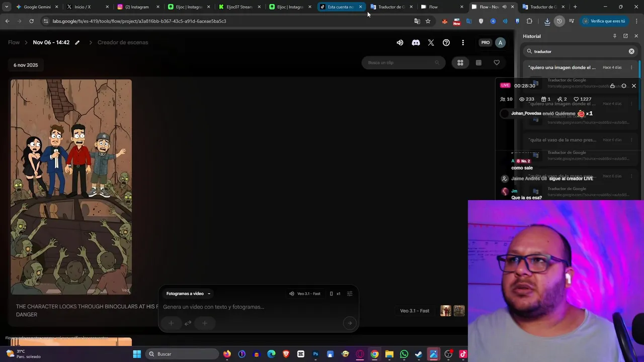This screenshot has height=362, width=644.
Task: Focus the Busca un clip search field
Action: pyautogui.click(x=403, y=63)
